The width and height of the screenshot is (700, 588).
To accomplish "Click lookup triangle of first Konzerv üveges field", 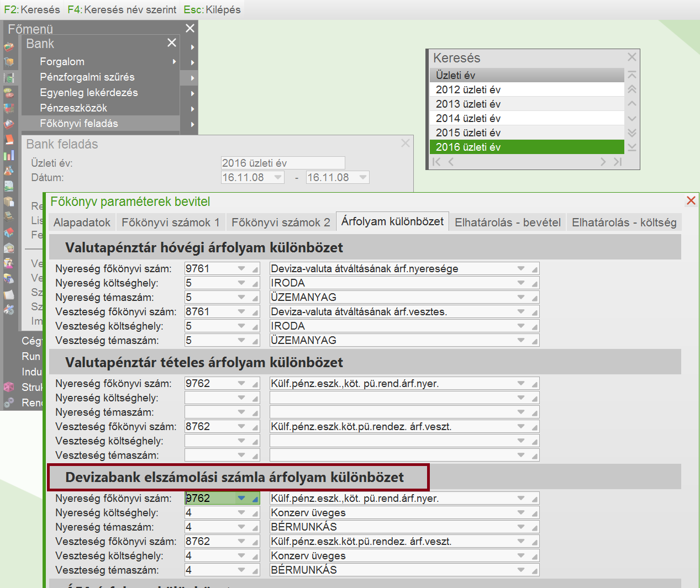I will click(534, 513).
